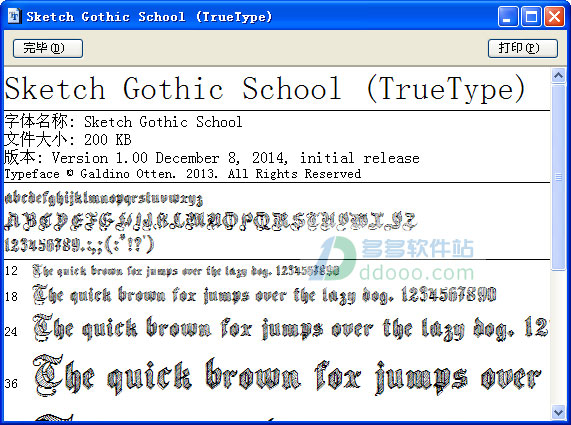
Task: Click the size 18 sample label
Action: [x=11, y=296]
